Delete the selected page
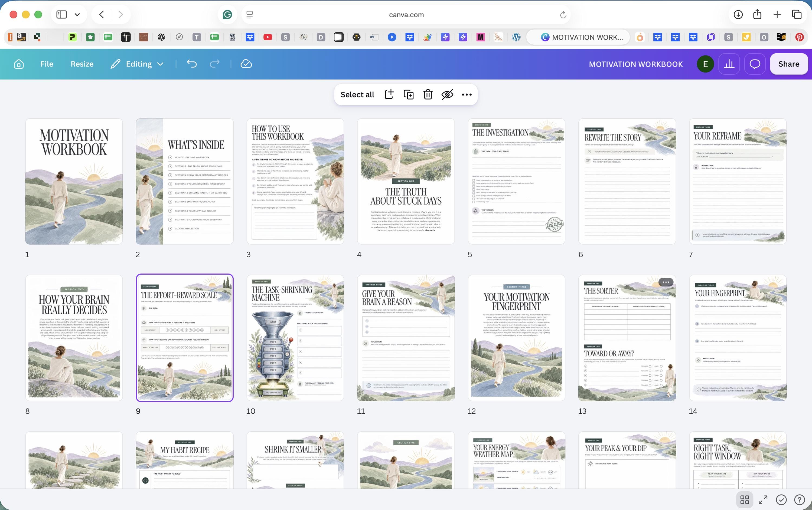Screen dimensions: 812x510 428,95
